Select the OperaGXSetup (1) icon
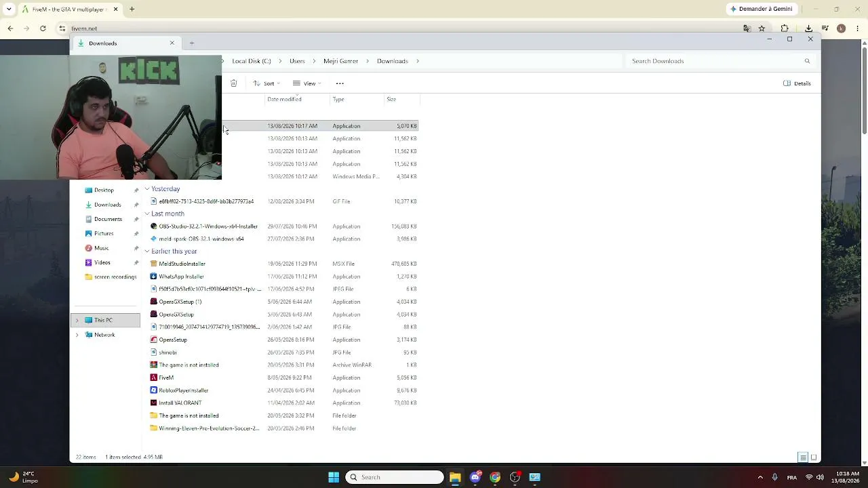The width and height of the screenshot is (868, 488). pyautogui.click(x=153, y=302)
